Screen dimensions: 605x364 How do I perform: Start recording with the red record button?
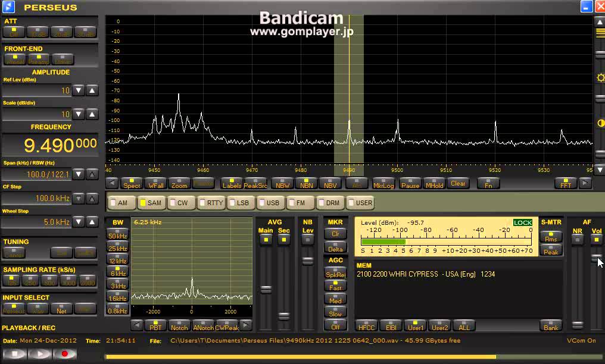click(x=64, y=354)
